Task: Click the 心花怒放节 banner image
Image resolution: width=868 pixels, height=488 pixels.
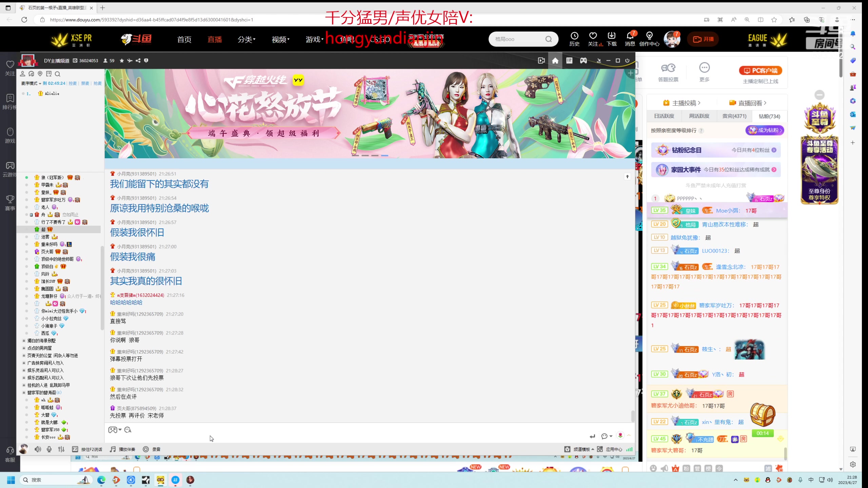Action: [370, 114]
